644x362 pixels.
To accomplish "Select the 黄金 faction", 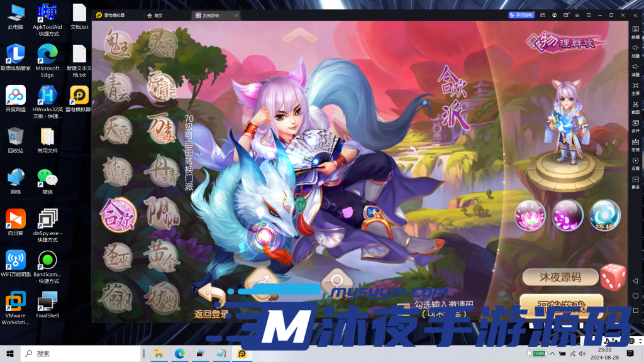I will (162, 256).
